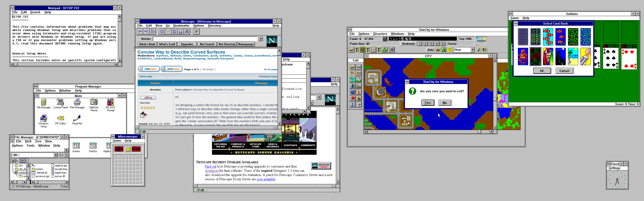Toggle SimCity music note button

pyautogui.click(x=479, y=50)
